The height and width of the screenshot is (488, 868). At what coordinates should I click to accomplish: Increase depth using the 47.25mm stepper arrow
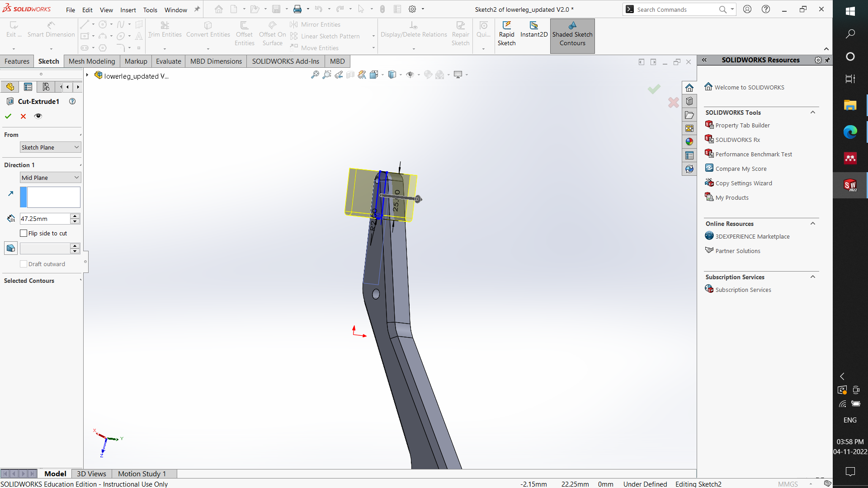click(74, 216)
